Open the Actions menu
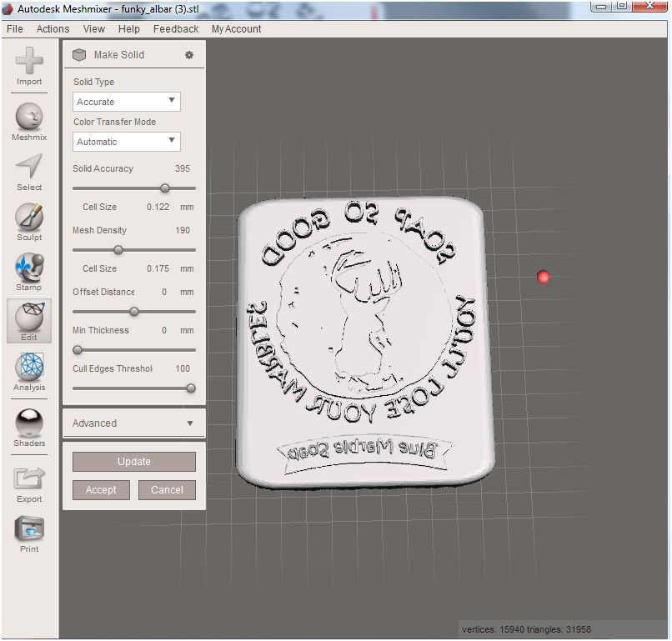Viewport: 672px width, 641px height. tap(53, 28)
